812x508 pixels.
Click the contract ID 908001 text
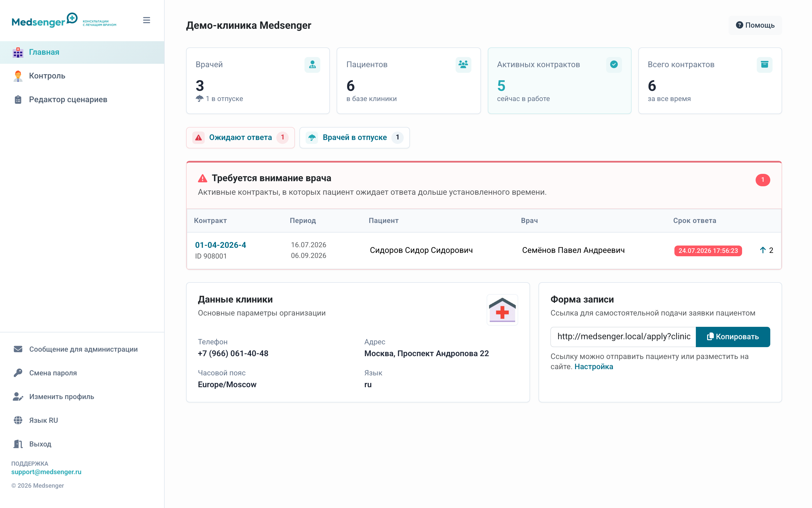coord(211,256)
